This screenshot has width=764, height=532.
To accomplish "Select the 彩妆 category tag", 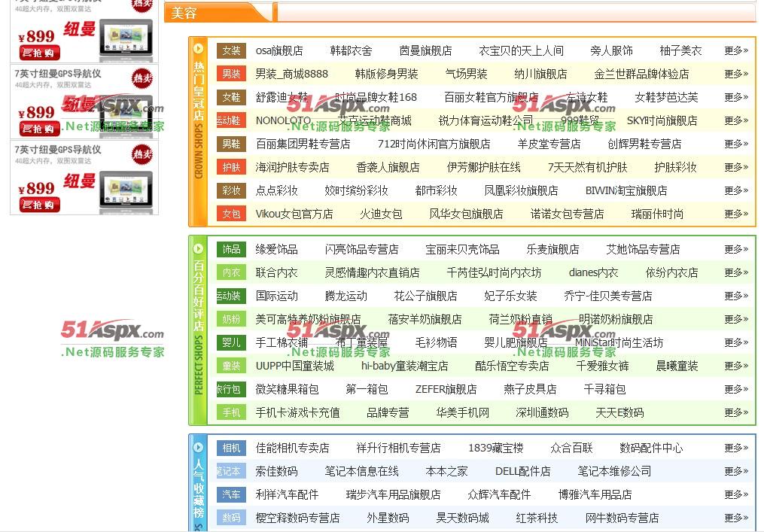I will (x=231, y=190).
